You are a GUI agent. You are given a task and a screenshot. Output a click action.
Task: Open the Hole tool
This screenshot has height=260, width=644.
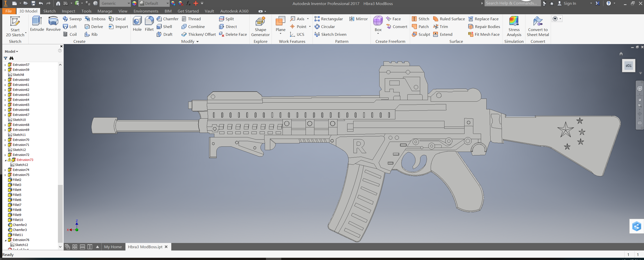point(137,24)
